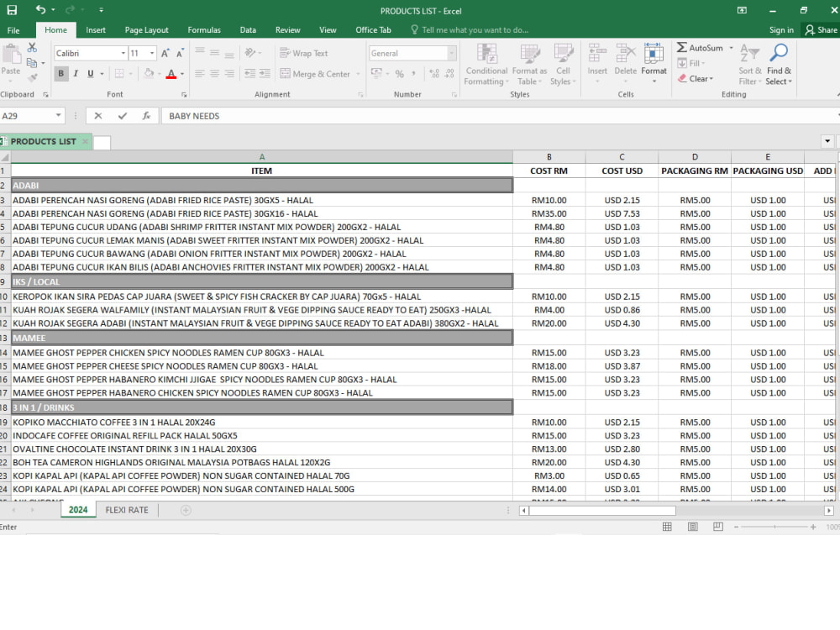Select the FLEXI RATE sheet tab

pyautogui.click(x=127, y=510)
